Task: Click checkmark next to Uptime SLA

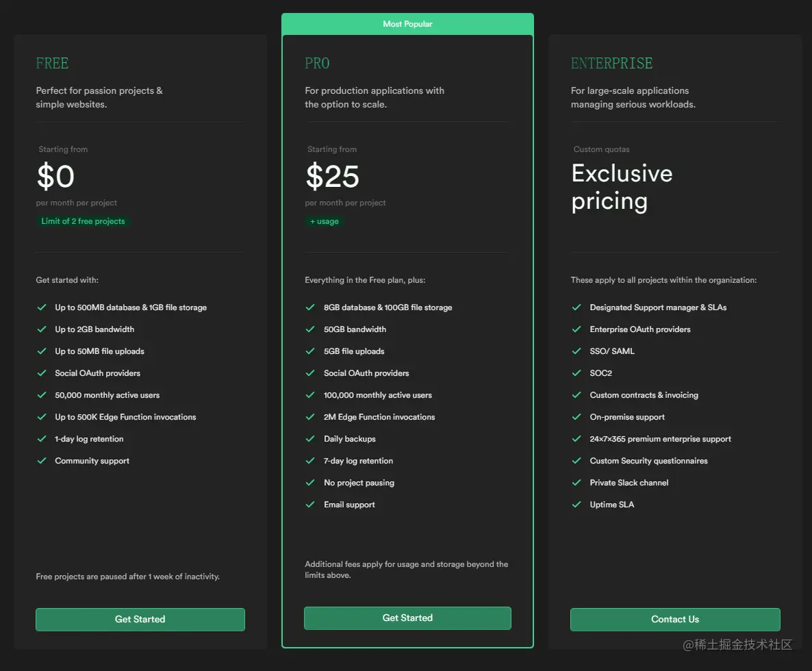Action: click(x=576, y=505)
